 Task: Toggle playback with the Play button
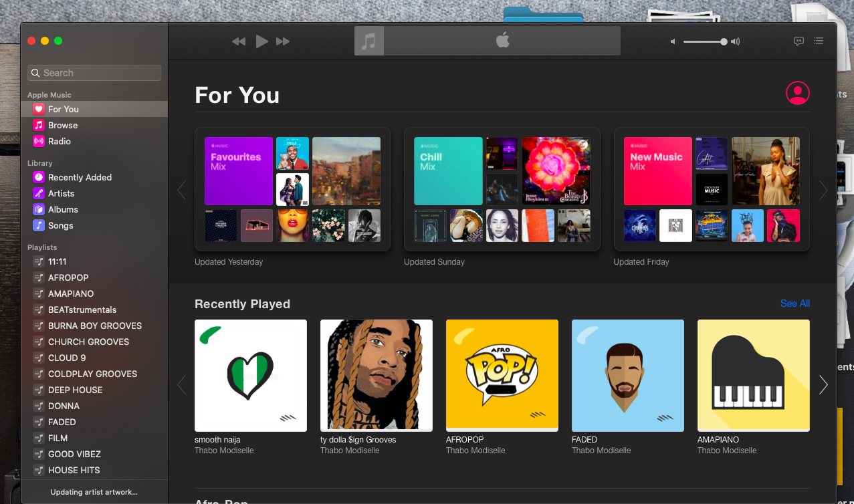261,41
